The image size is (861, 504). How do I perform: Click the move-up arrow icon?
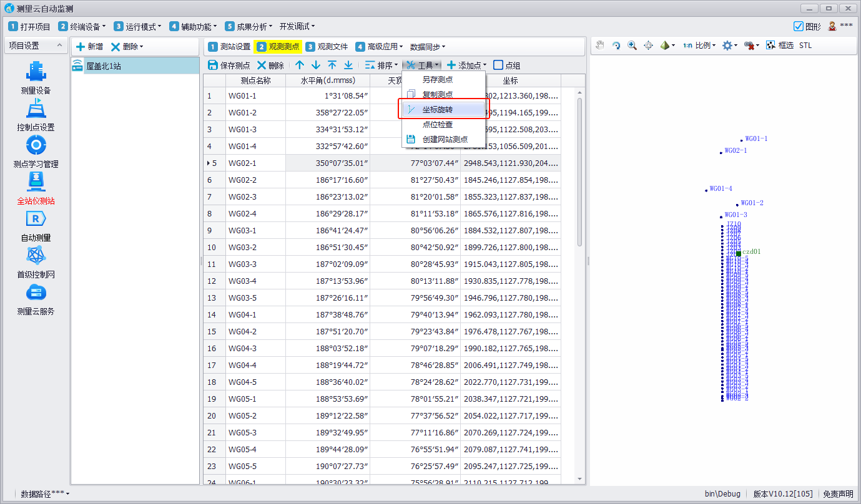pyautogui.click(x=300, y=65)
